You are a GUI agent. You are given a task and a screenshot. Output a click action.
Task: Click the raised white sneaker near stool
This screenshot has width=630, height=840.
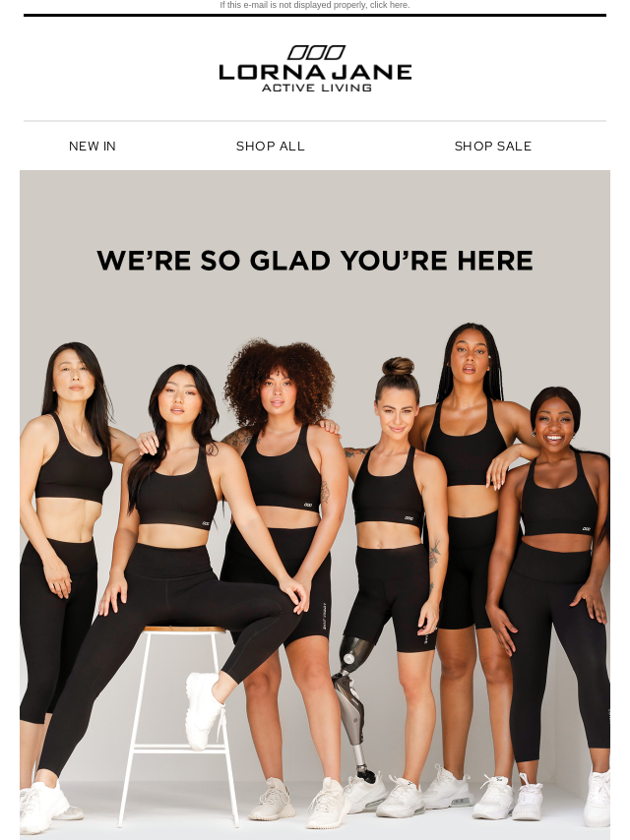pos(204,710)
